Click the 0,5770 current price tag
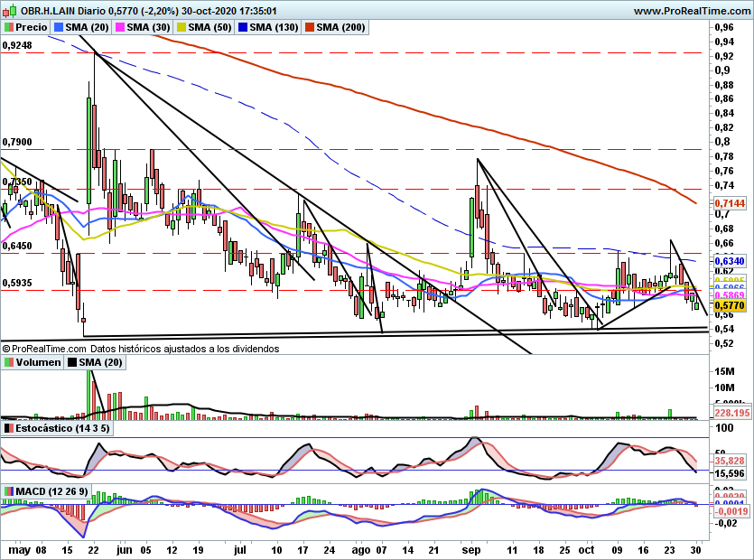The image size is (754, 560). (730, 305)
